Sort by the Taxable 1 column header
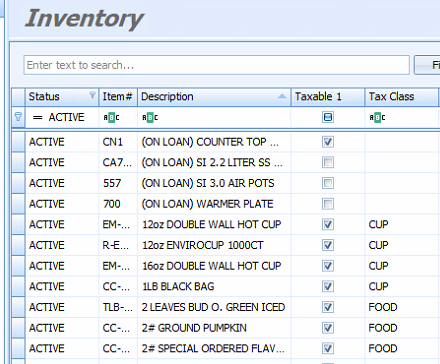The image size is (440, 364). tap(328, 97)
